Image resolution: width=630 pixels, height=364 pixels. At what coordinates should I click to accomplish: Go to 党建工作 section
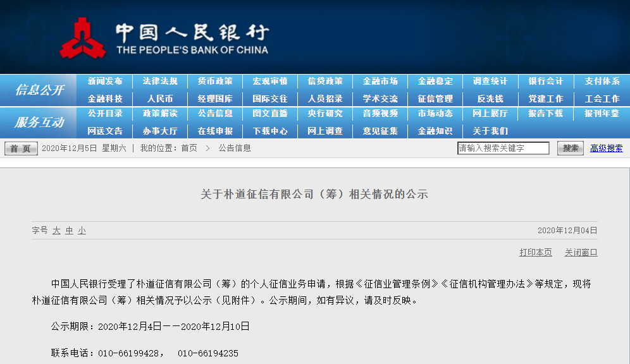point(546,99)
